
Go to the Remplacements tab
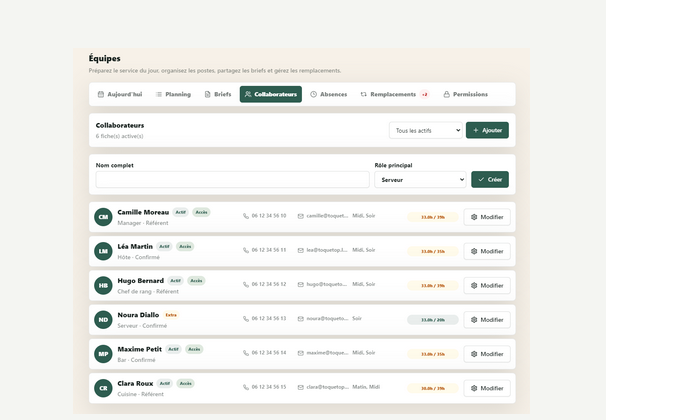click(394, 94)
